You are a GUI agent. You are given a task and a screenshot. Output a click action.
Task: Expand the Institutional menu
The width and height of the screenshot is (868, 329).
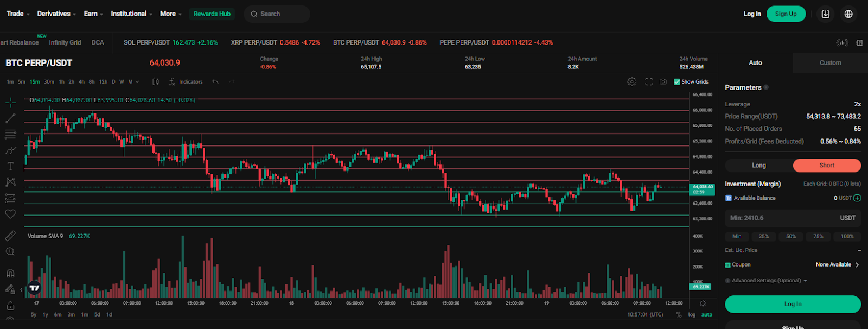point(131,14)
